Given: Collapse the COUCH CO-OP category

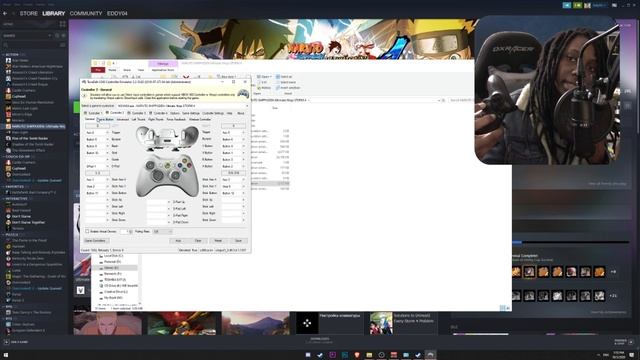Looking at the screenshot, I should point(17,156).
